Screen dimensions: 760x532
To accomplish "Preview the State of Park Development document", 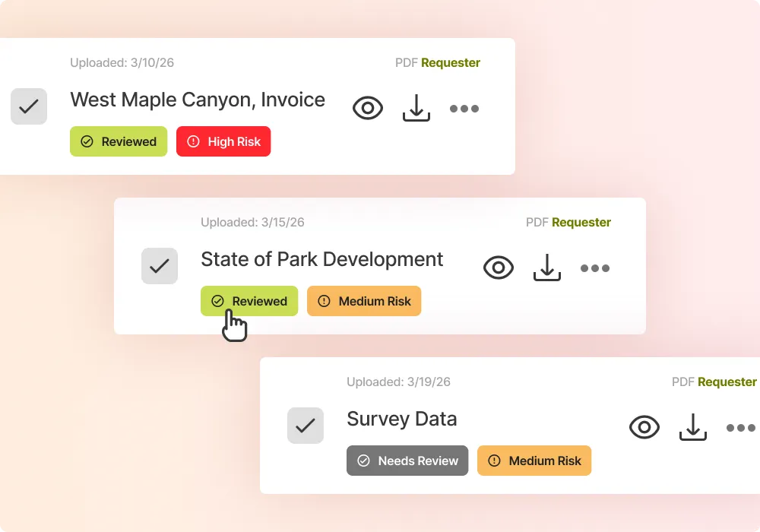I will click(499, 268).
